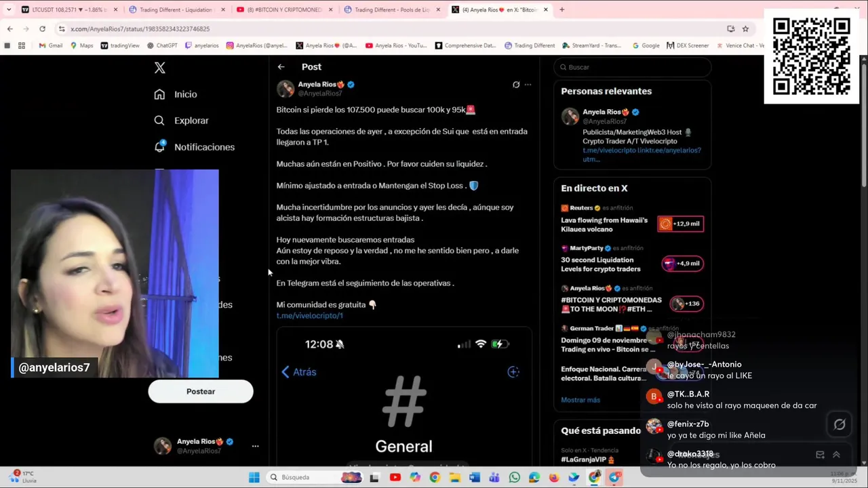Click the Grok explain icon on post
This screenshot has height=488, width=868.
pos(516,85)
